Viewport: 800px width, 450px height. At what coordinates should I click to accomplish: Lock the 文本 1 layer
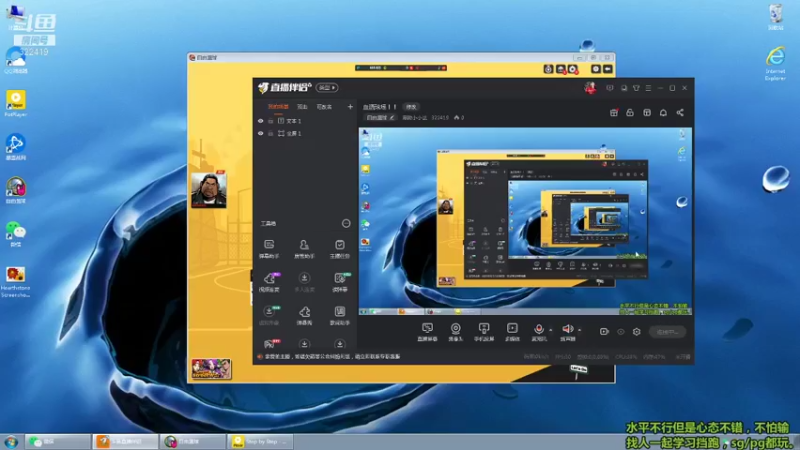pyautogui.click(x=270, y=121)
